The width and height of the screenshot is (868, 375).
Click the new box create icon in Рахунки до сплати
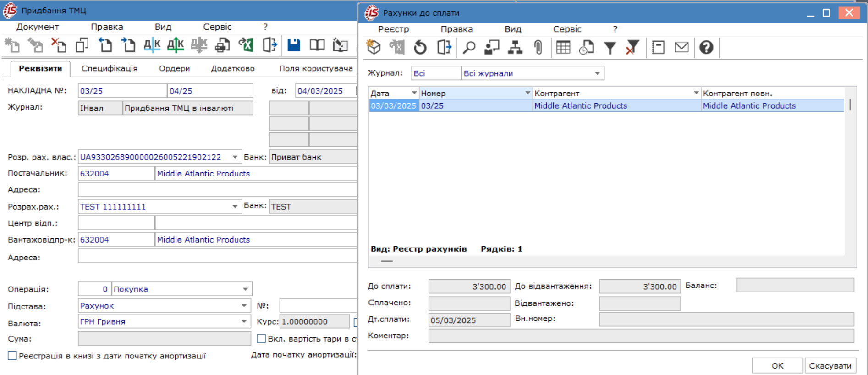[374, 47]
